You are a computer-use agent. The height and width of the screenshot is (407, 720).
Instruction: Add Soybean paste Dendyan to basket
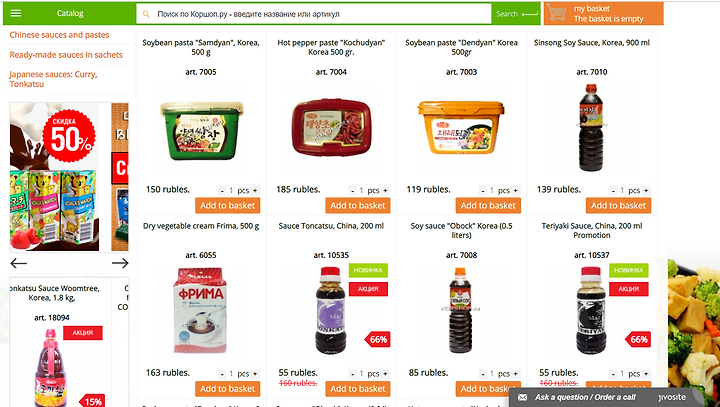[x=488, y=205]
